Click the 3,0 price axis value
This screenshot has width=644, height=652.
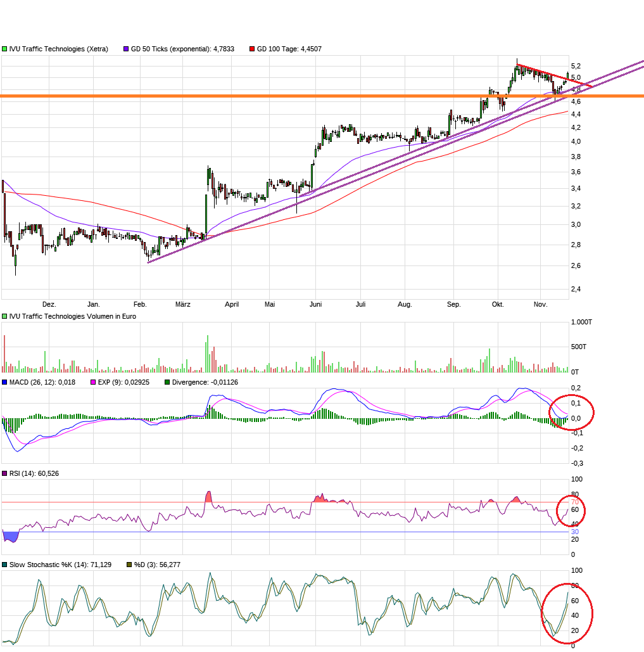[576, 224]
